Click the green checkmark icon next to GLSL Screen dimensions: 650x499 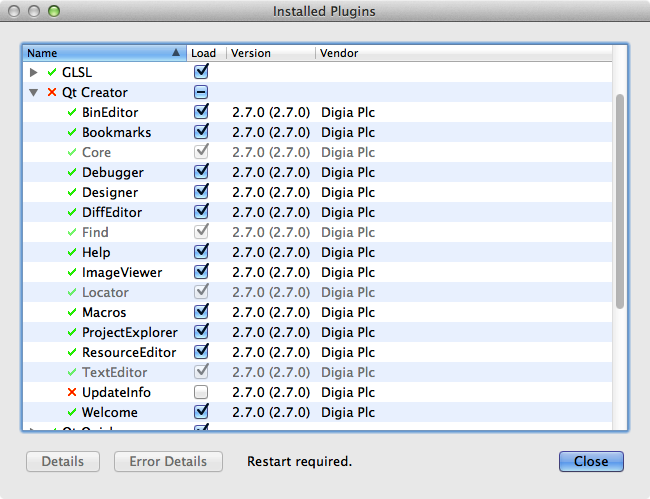coord(52,72)
